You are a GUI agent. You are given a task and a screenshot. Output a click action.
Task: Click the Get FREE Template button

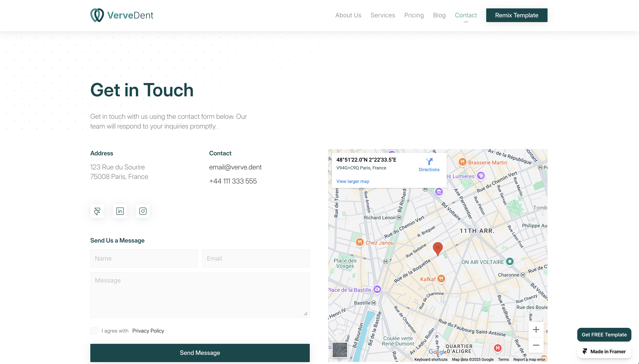604,334
